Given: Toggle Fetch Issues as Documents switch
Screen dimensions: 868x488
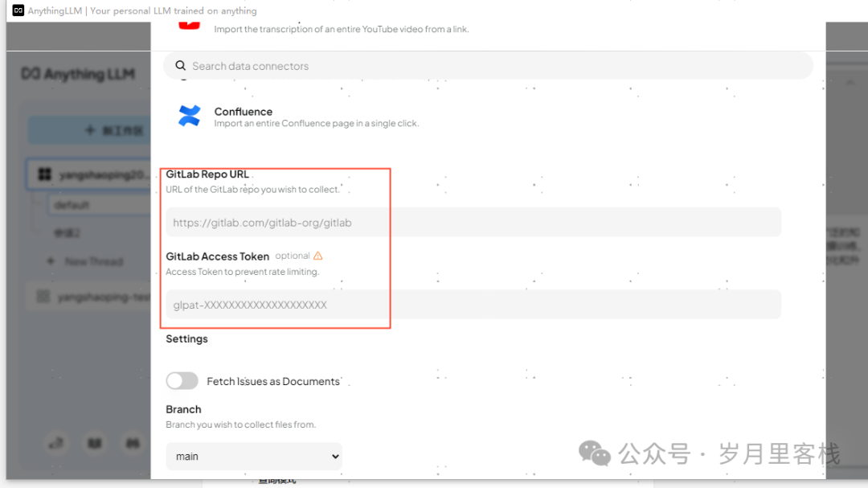Looking at the screenshot, I should [x=182, y=381].
